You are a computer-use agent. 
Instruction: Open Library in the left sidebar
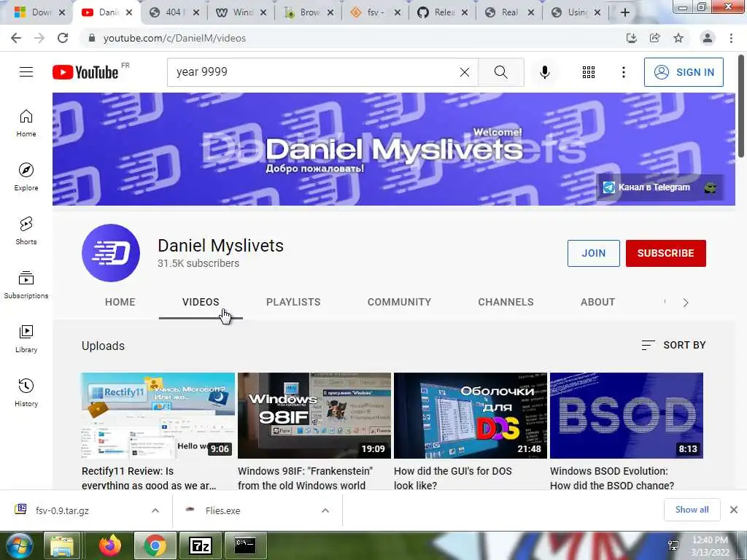[26, 338]
